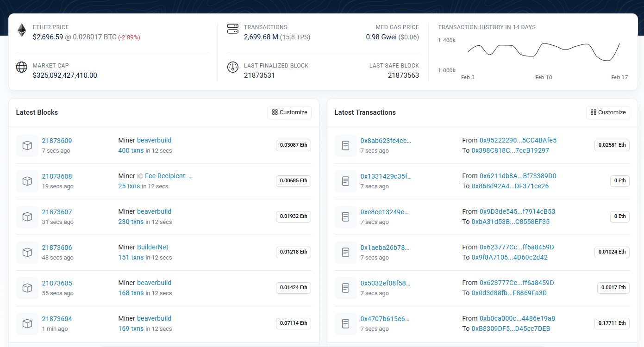Customize the Latest Transactions panel

(608, 112)
